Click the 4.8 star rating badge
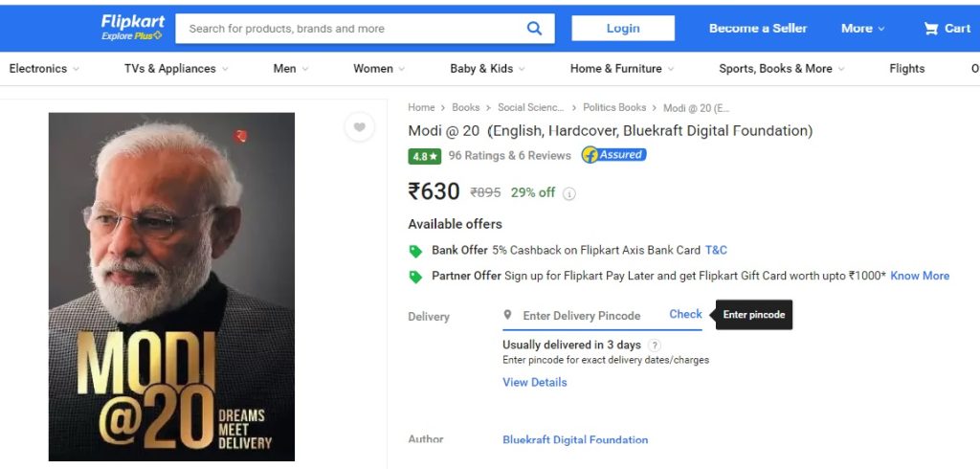980x469 pixels. point(424,156)
